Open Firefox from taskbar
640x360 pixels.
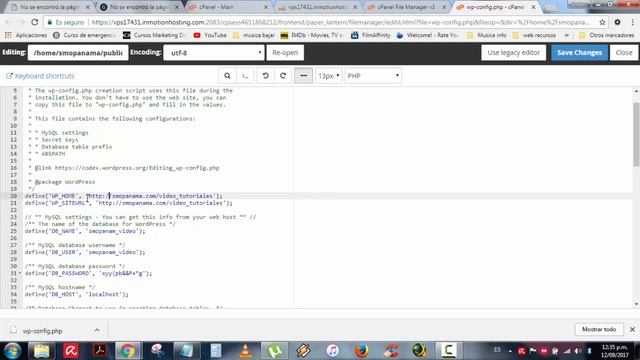[361, 351]
